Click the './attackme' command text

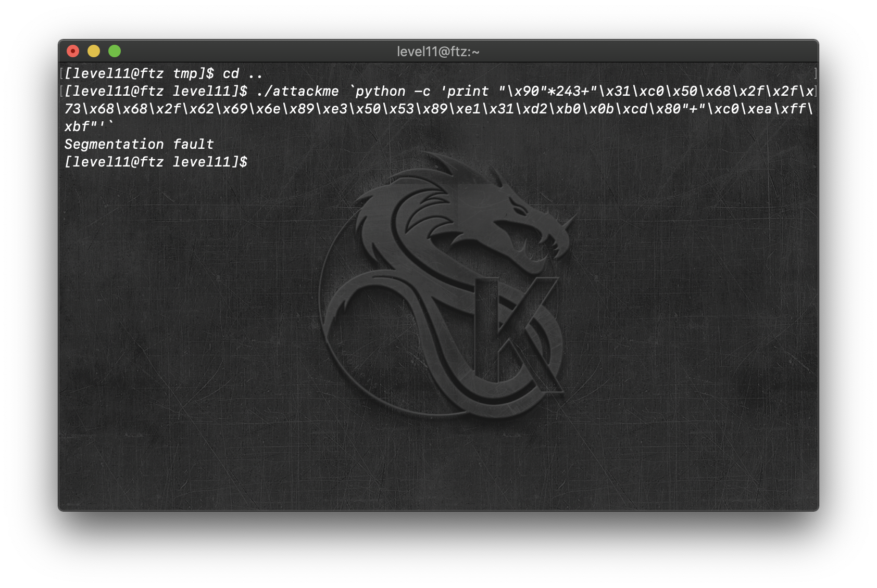click(297, 92)
